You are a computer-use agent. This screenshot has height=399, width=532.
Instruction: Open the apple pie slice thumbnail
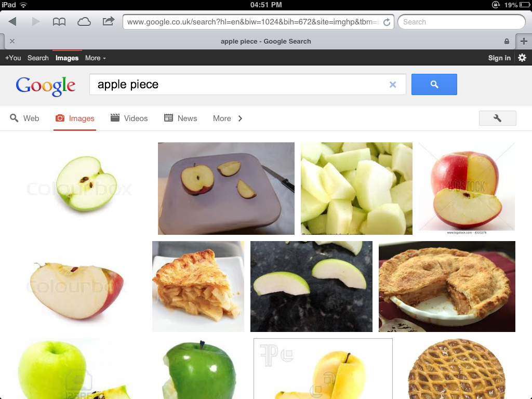[x=198, y=286]
